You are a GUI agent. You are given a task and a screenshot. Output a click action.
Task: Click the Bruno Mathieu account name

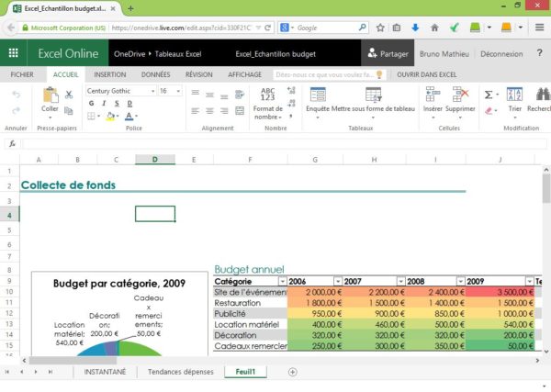coord(444,54)
